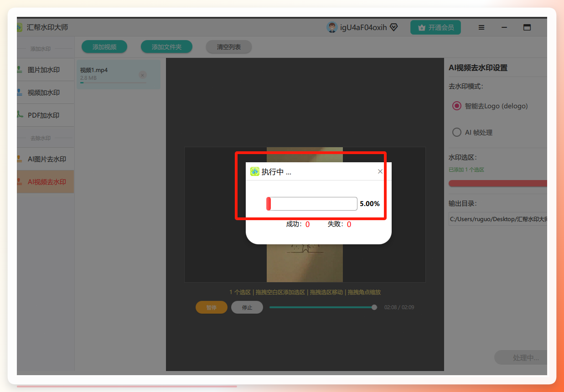Click the 2.8 MB file size text

click(88, 78)
